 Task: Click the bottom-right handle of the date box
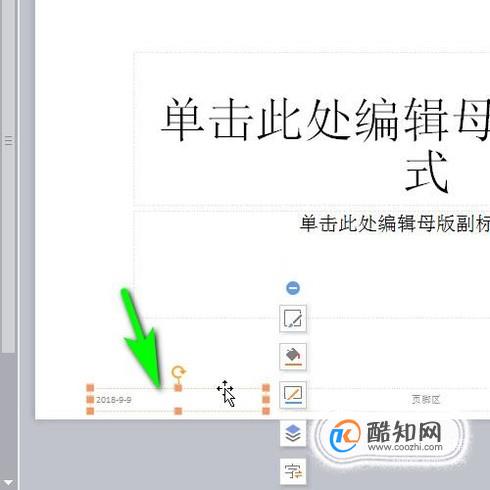[x=266, y=411]
